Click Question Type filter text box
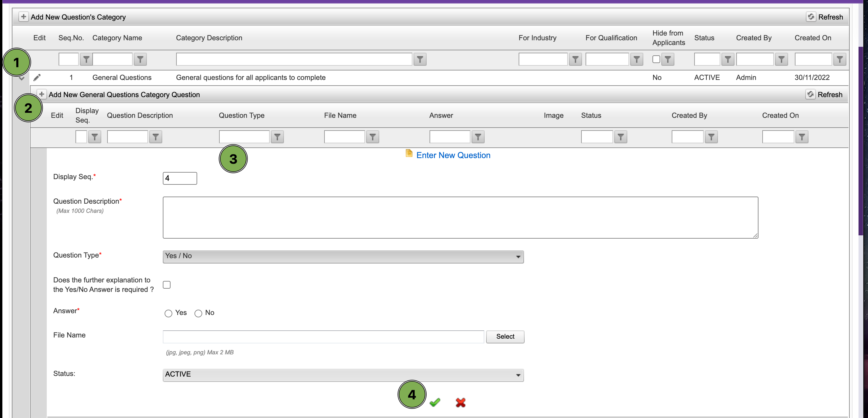 pyautogui.click(x=244, y=137)
